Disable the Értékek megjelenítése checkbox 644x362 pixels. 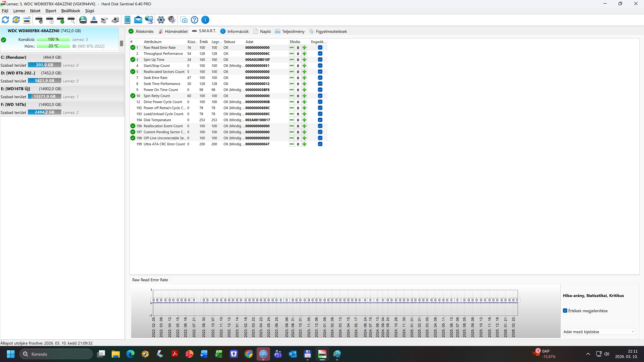[x=565, y=311]
